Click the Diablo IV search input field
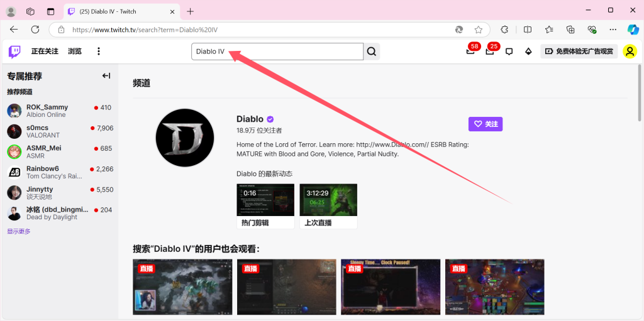 (277, 52)
